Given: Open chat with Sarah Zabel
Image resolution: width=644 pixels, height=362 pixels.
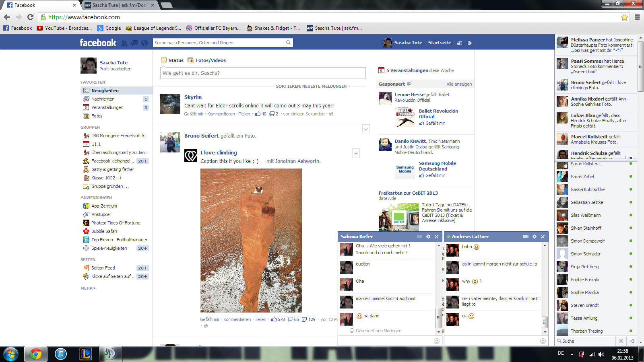Looking at the screenshot, I should click(595, 177).
